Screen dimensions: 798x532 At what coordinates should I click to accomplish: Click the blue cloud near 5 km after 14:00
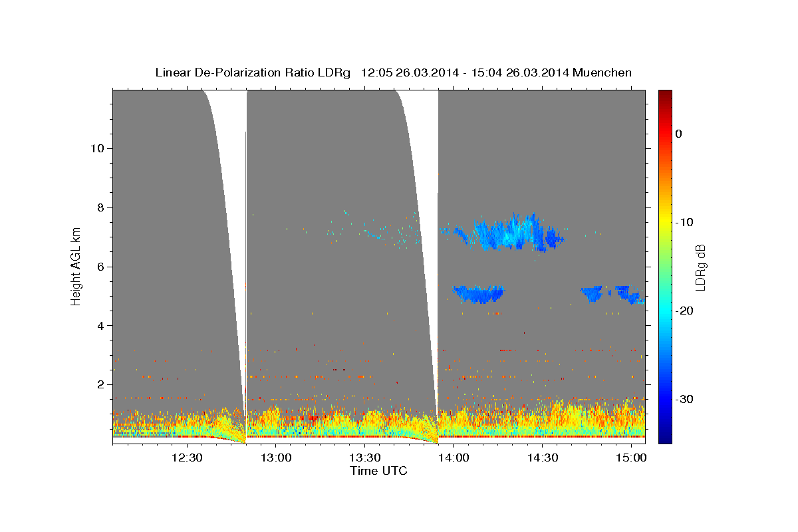click(478, 293)
